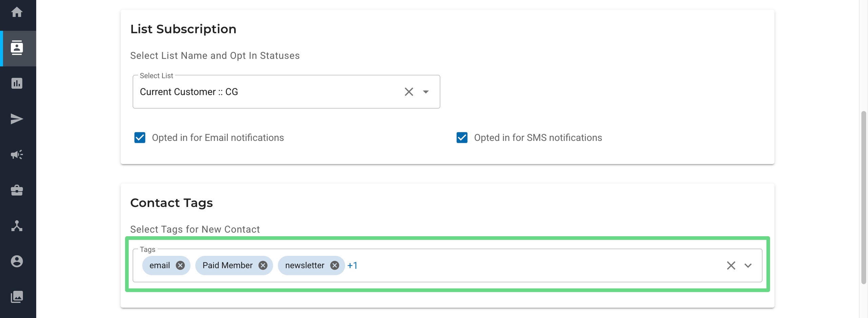The width and height of the screenshot is (868, 318).
Task: Click the Contact Tags heading
Action: [172, 203]
